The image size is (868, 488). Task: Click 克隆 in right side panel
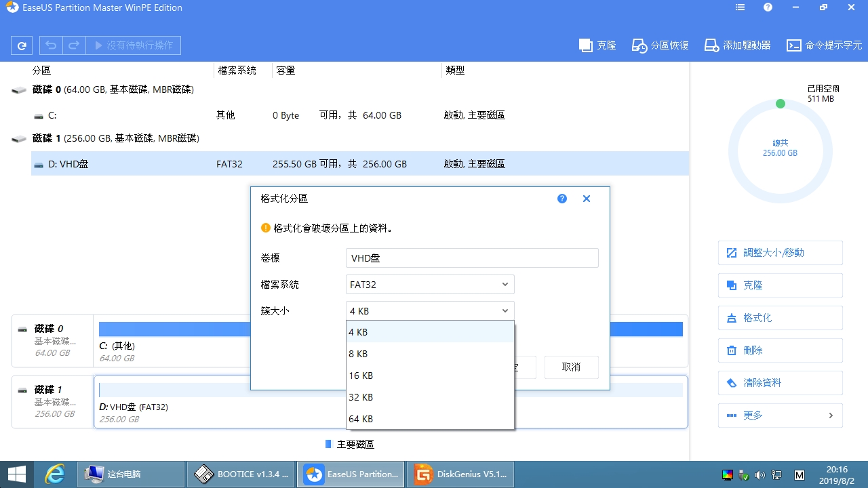point(780,285)
